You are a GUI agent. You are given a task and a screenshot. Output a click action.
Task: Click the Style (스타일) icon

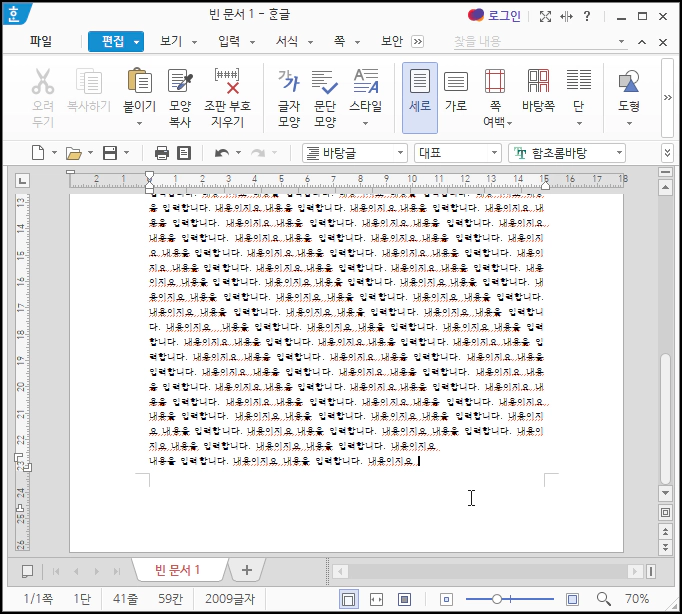[366, 81]
